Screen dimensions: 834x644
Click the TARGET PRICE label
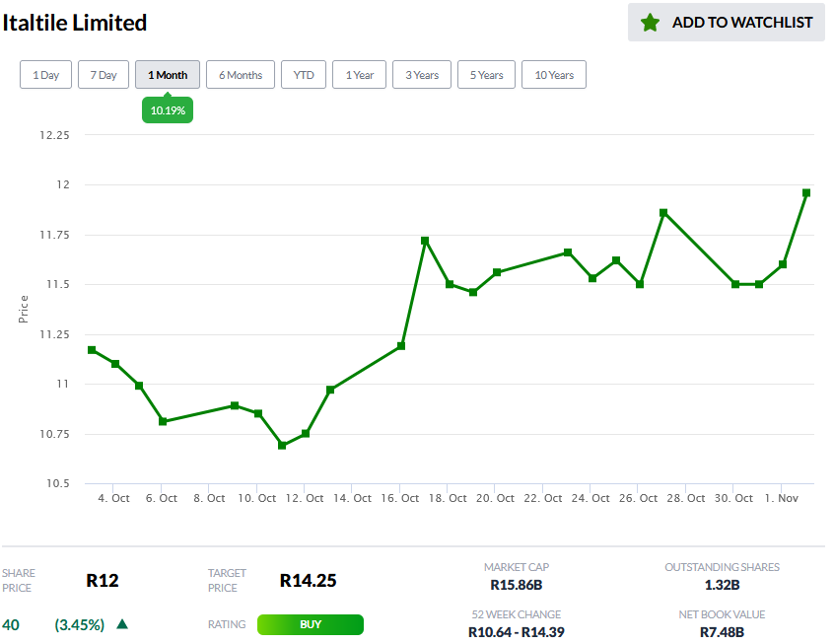[x=227, y=580]
